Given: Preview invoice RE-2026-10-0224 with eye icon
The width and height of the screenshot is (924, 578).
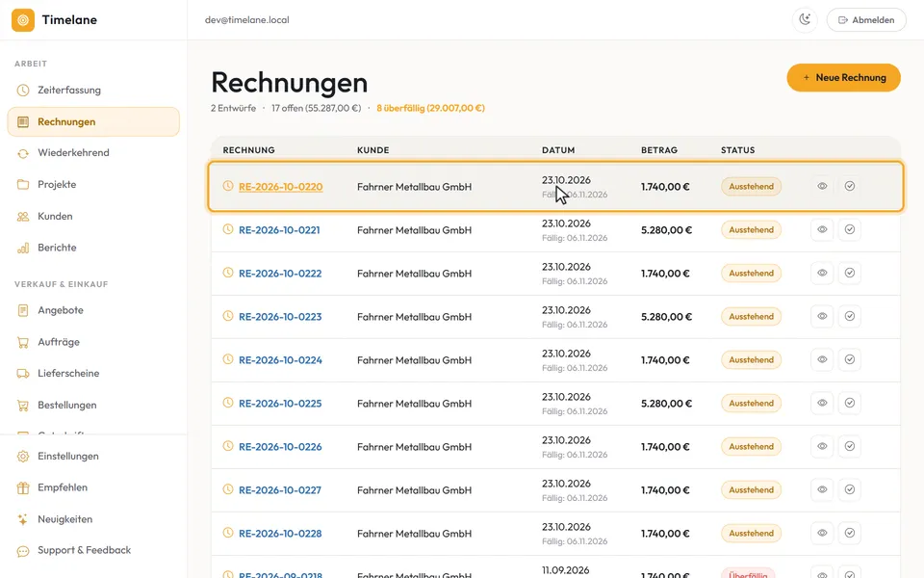Looking at the screenshot, I should [x=822, y=359].
